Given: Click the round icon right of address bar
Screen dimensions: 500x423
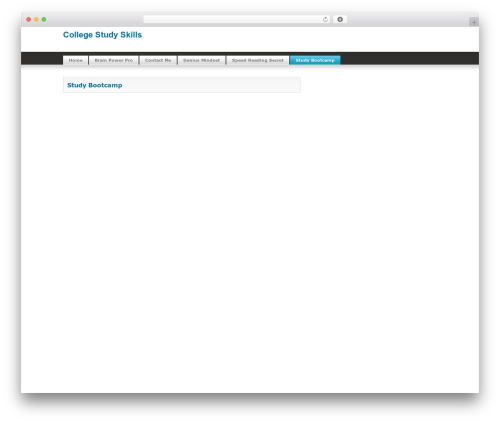Looking at the screenshot, I should tap(340, 19).
